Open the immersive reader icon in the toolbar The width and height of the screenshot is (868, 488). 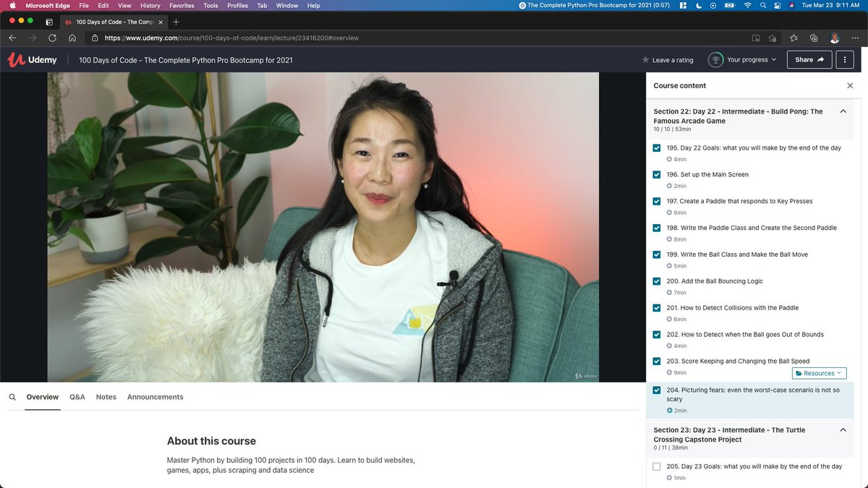pos(756,38)
